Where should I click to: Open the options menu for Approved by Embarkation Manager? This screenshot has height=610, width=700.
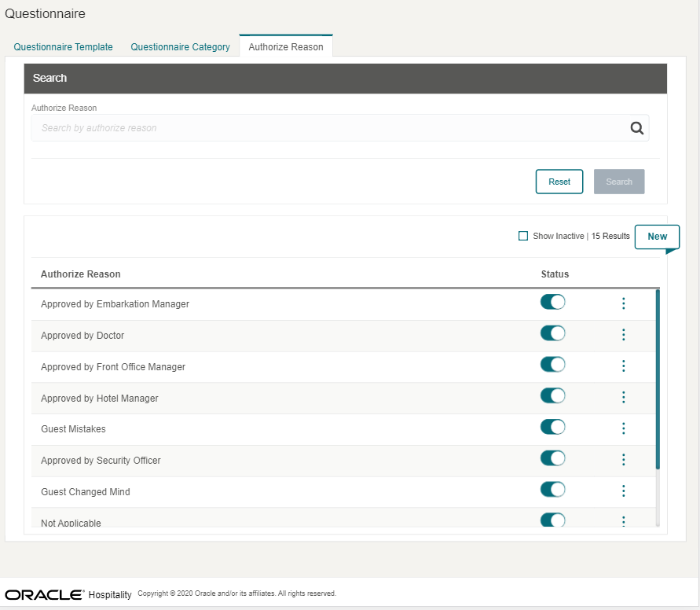click(623, 303)
